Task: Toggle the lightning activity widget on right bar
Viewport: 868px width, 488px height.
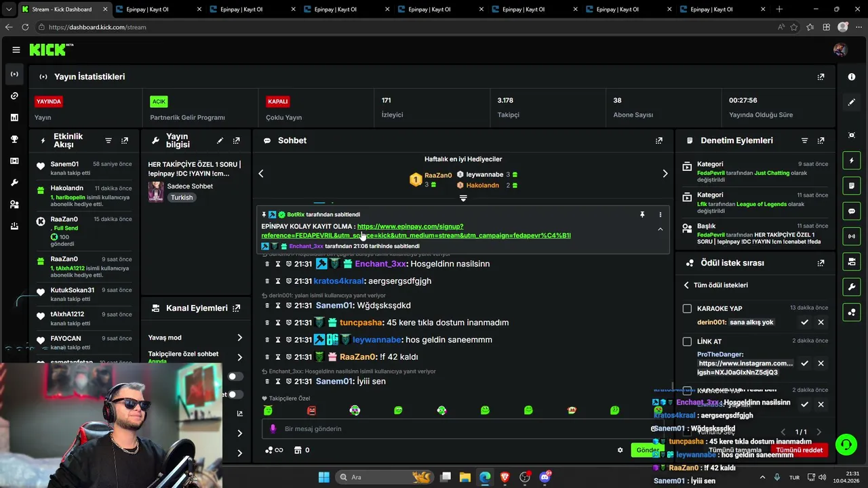Action: click(852, 161)
